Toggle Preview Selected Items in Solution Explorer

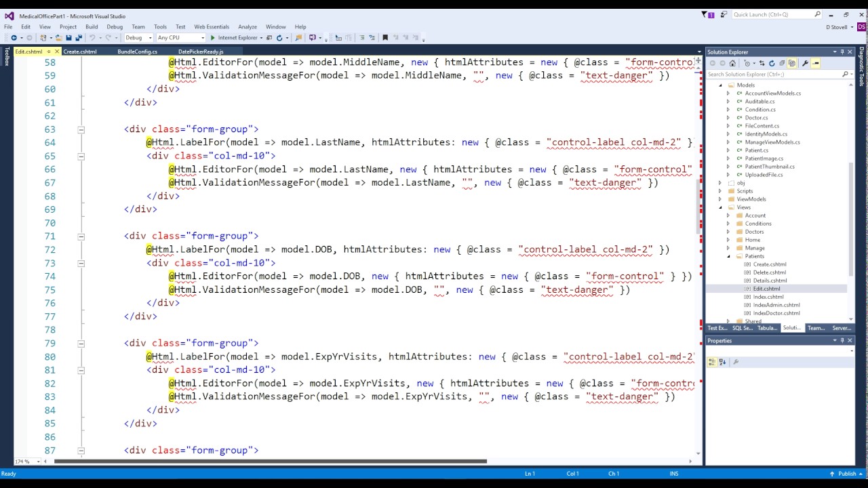click(816, 63)
